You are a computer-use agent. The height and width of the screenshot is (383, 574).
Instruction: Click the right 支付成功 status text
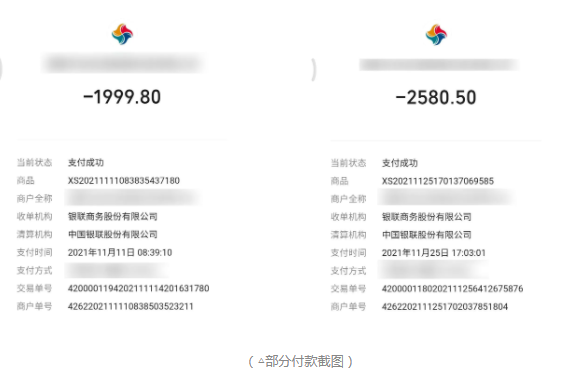[400, 163]
